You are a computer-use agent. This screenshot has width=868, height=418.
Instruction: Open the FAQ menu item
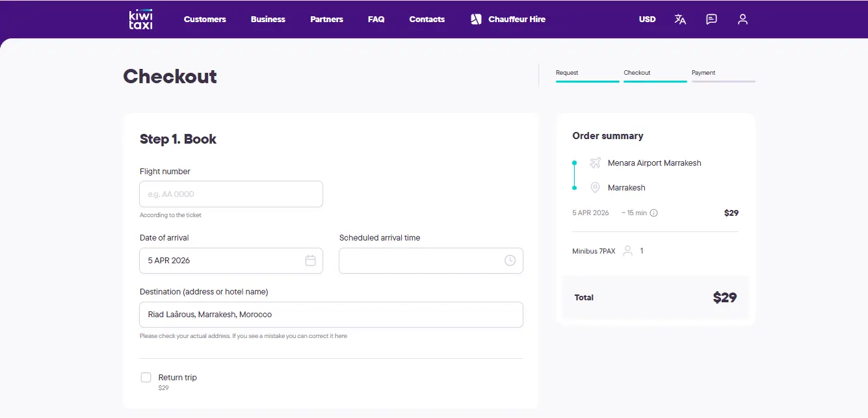click(x=376, y=20)
